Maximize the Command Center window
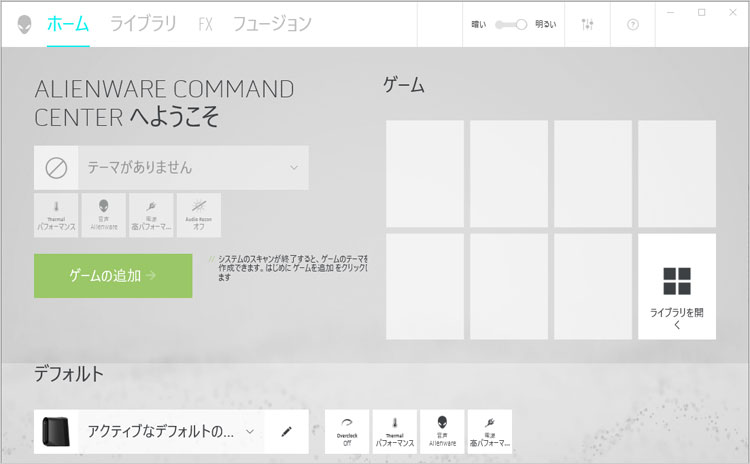 click(702, 12)
